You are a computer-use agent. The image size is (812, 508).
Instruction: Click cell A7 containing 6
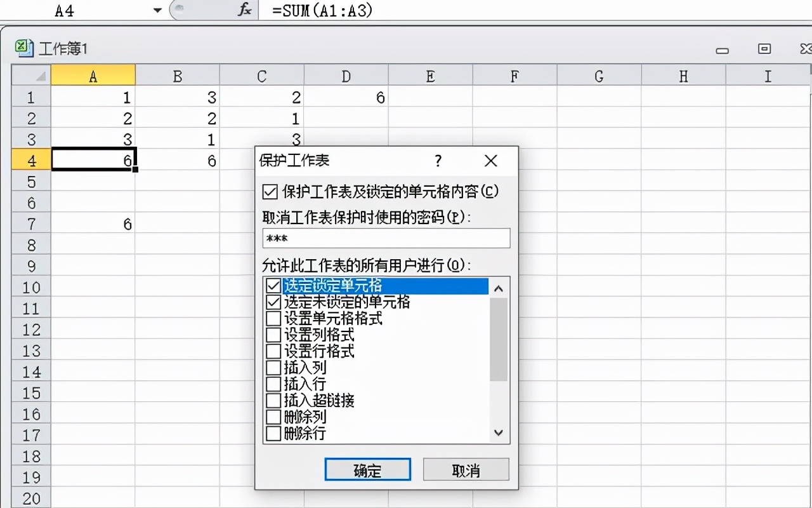tap(93, 224)
